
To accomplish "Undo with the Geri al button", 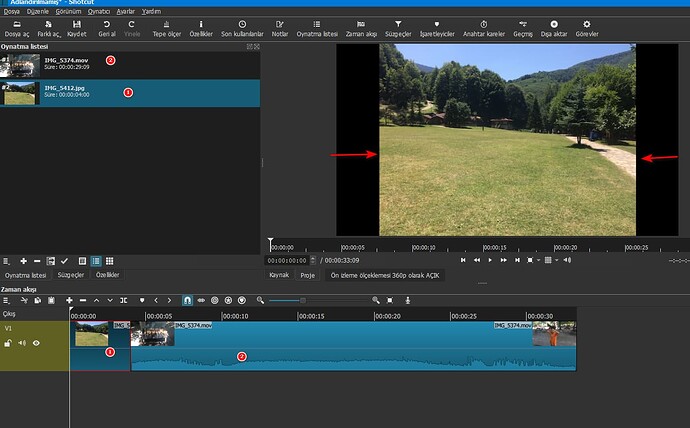I will coord(106,29).
